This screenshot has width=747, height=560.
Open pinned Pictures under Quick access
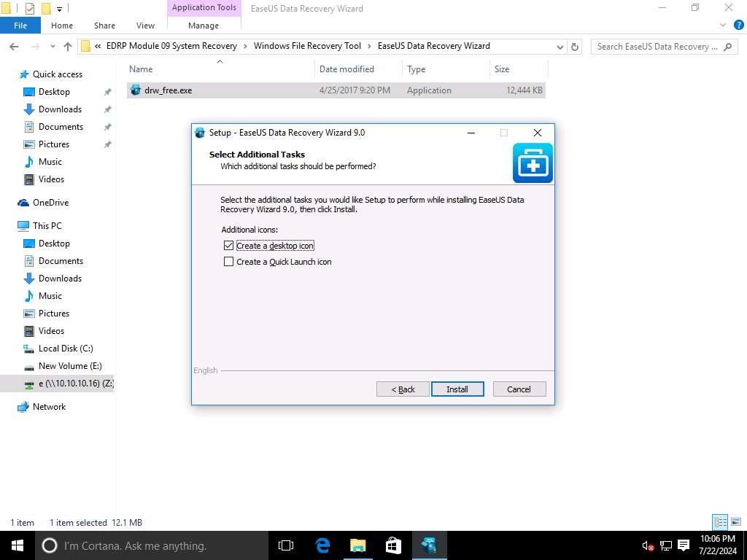pos(53,144)
